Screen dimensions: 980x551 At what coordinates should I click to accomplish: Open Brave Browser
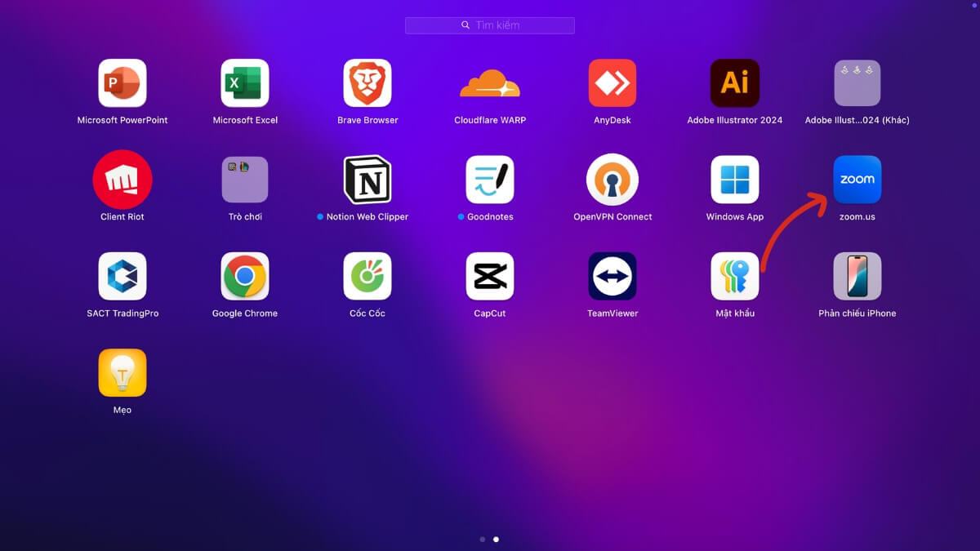point(367,83)
